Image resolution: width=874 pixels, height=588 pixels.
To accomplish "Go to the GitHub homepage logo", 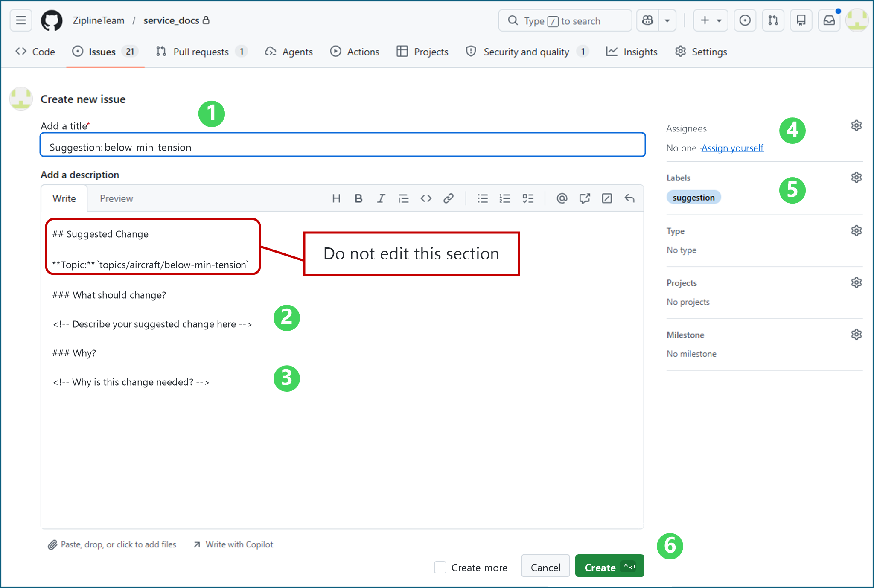I will (52, 20).
